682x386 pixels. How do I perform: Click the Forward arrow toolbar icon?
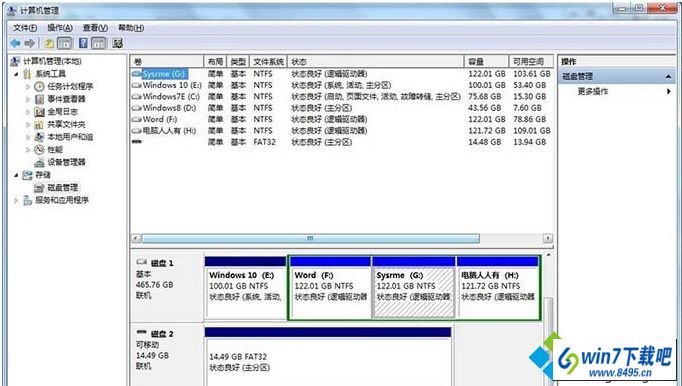tap(30, 43)
